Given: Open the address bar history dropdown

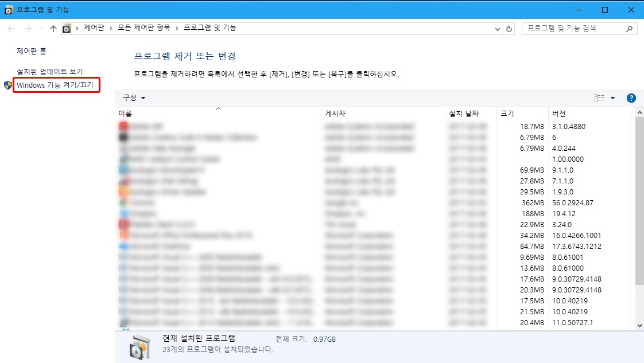Looking at the screenshot, I should (497, 28).
